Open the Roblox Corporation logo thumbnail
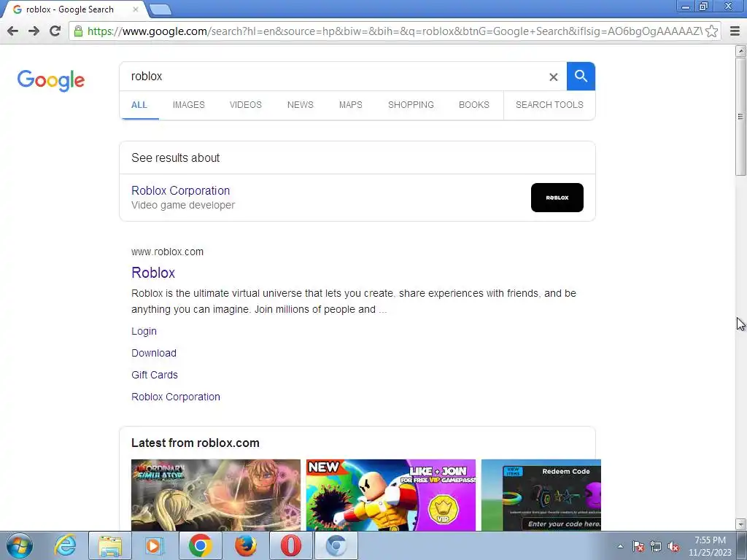 tap(557, 198)
